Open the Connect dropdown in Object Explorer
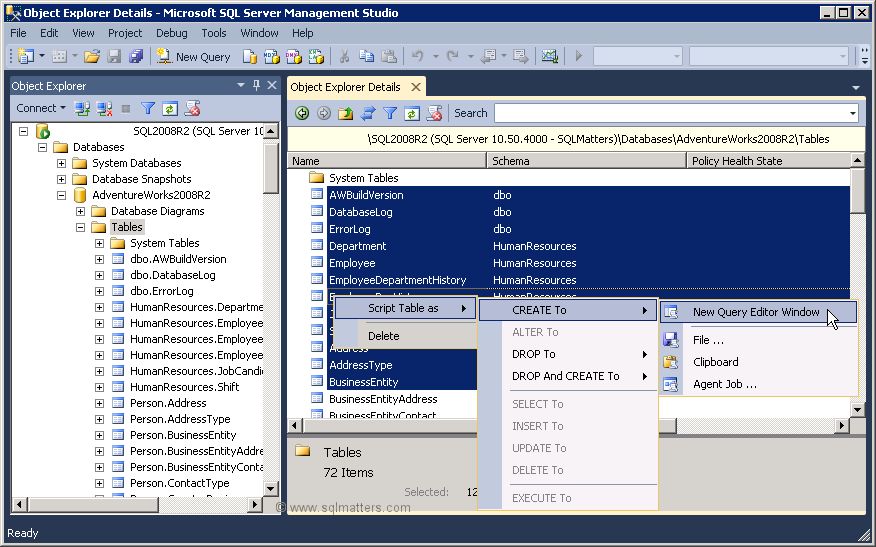The height and width of the screenshot is (547, 876). tap(40, 108)
